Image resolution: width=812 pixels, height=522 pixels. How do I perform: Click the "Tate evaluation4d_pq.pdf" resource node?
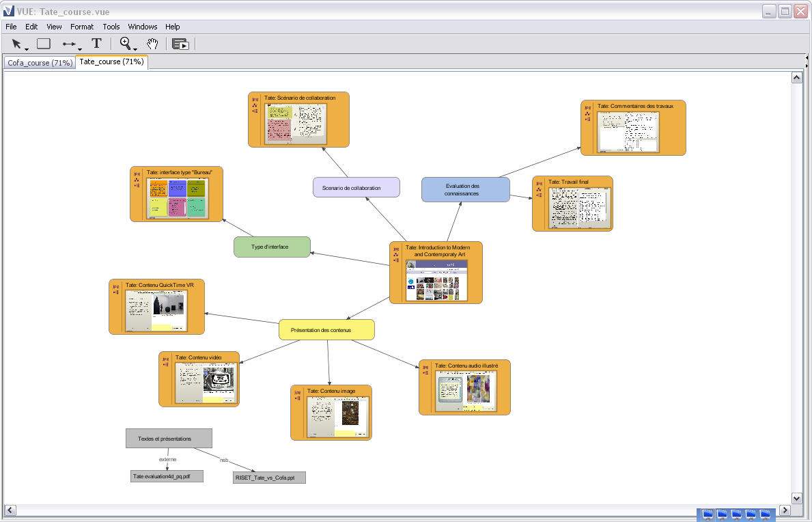167,476
